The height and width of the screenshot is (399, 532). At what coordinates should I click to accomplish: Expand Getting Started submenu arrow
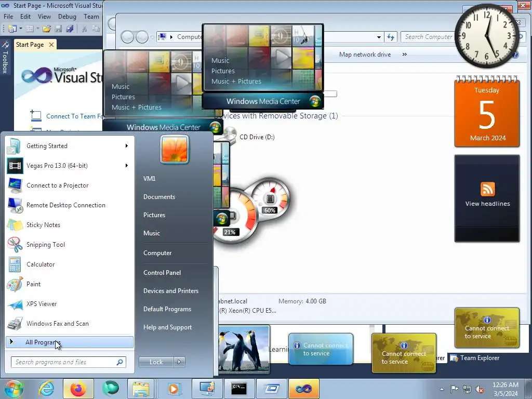pos(127,146)
